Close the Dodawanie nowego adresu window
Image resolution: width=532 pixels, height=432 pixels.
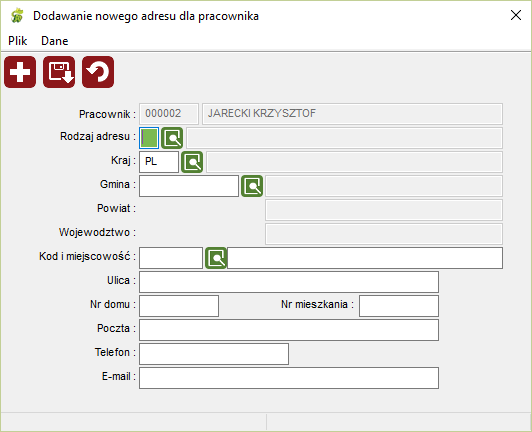click(x=516, y=15)
